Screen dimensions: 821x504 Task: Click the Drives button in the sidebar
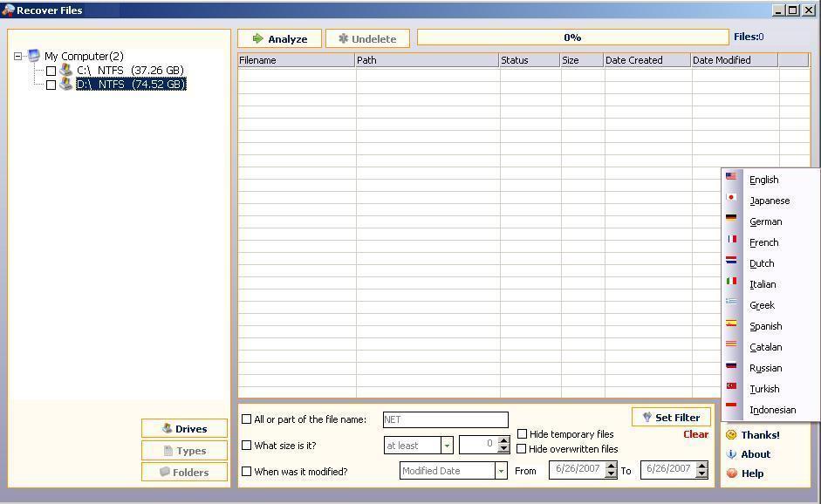point(183,428)
